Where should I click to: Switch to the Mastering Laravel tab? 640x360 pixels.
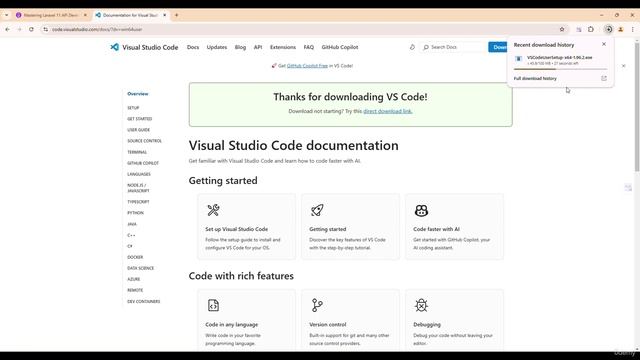(51, 15)
